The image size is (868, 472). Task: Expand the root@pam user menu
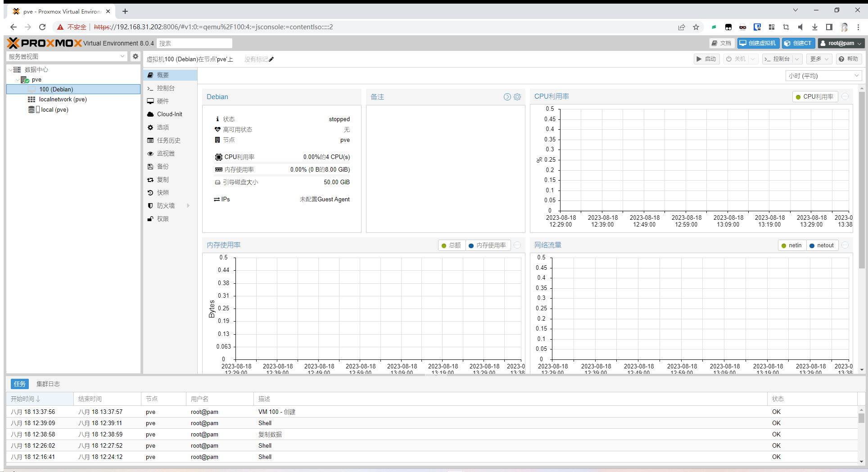tap(841, 43)
